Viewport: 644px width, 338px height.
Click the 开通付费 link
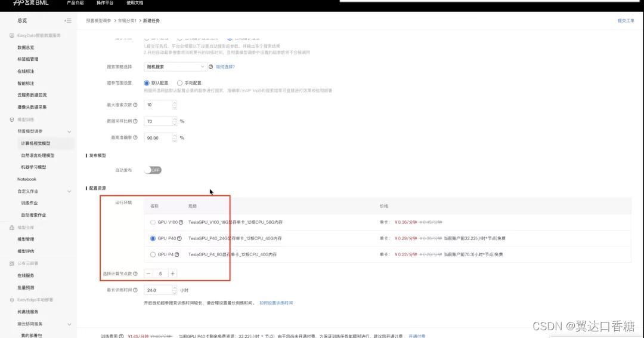click(417, 336)
